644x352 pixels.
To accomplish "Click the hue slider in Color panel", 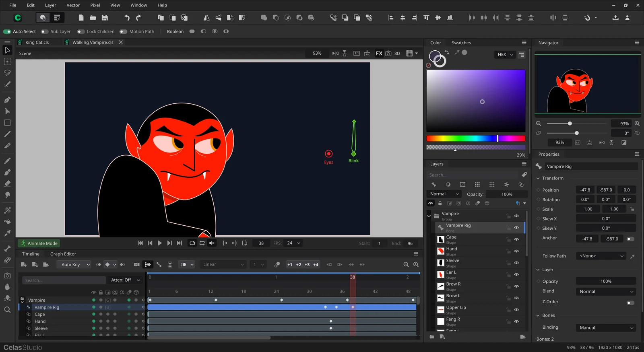I will click(x=476, y=138).
